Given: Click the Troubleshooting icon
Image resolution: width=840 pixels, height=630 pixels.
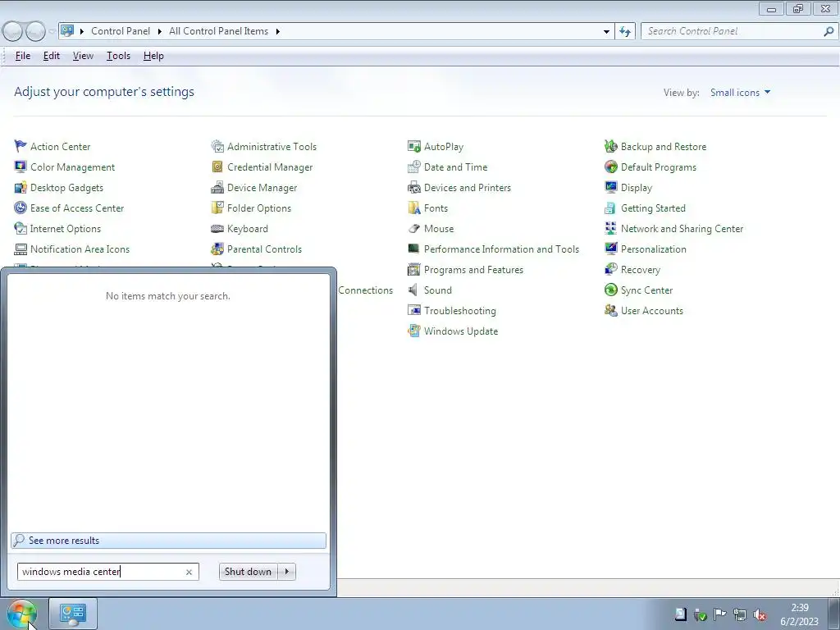Looking at the screenshot, I should [414, 310].
